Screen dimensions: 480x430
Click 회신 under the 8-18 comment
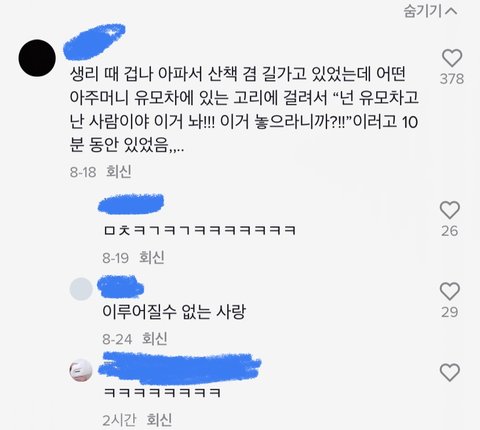click(119, 172)
